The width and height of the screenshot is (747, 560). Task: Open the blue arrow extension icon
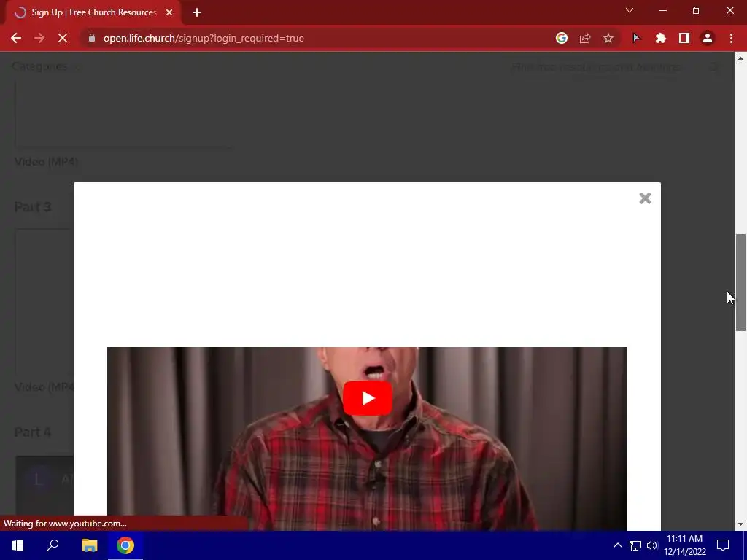(636, 38)
